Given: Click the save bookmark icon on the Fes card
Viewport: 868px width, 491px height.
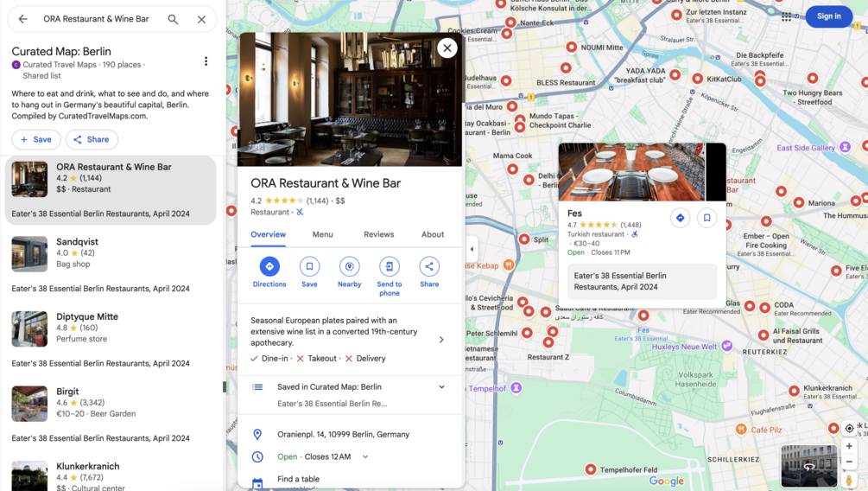Looking at the screenshot, I should (706, 218).
